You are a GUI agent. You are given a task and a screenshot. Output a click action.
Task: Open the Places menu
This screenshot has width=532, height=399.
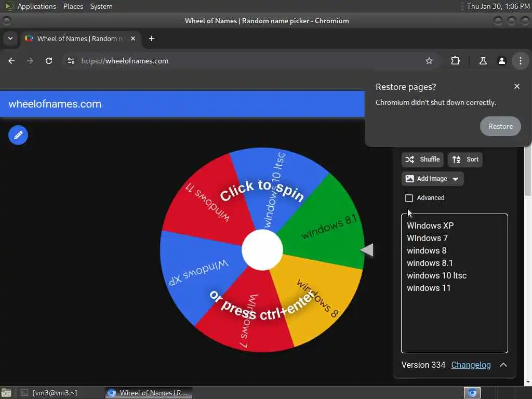coord(73,6)
